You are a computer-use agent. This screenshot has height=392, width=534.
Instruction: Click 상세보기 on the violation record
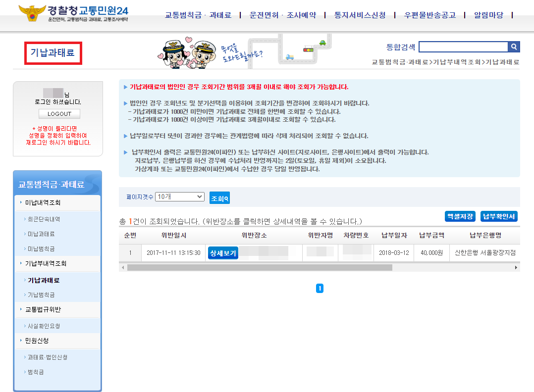click(222, 252)
